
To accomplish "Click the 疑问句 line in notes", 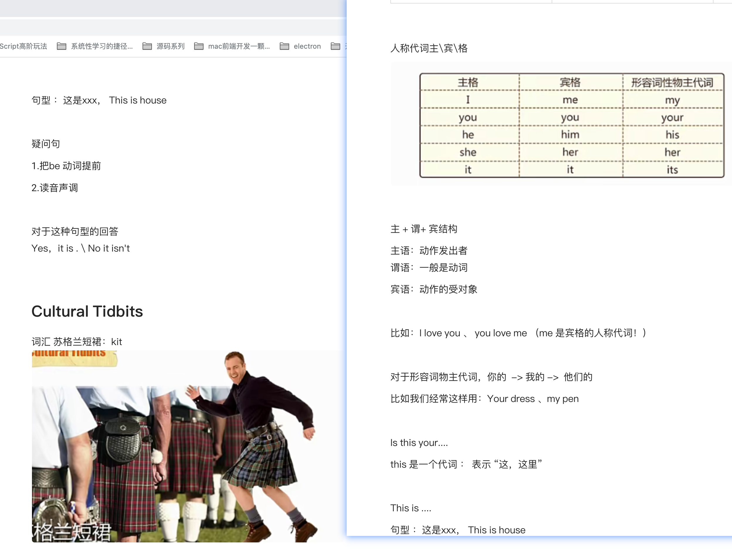I will point(46,144).
